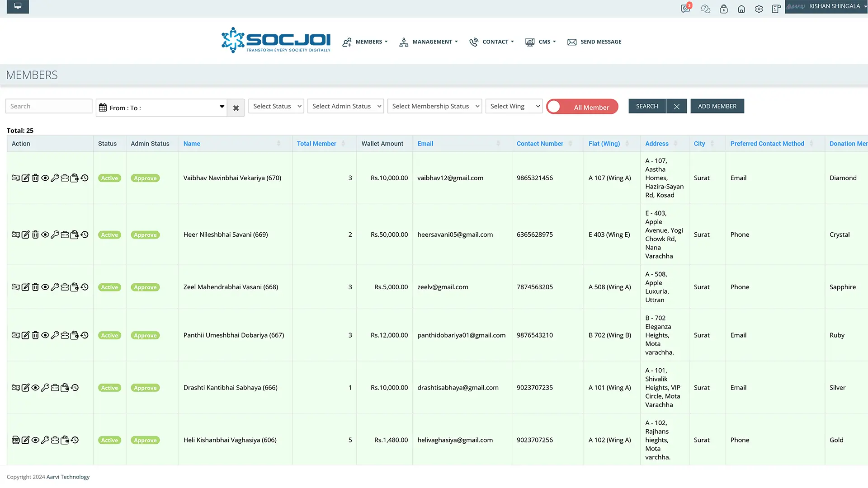Screen dimensions: 868x488
Task: Expand the Select Wing dropdown
Action: pyautogui.click(x=514, y=106)
